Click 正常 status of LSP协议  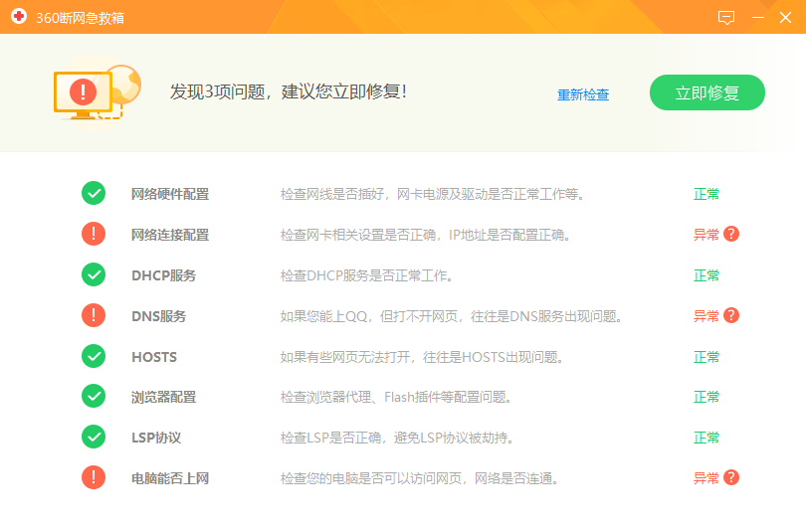coord(705,438)
